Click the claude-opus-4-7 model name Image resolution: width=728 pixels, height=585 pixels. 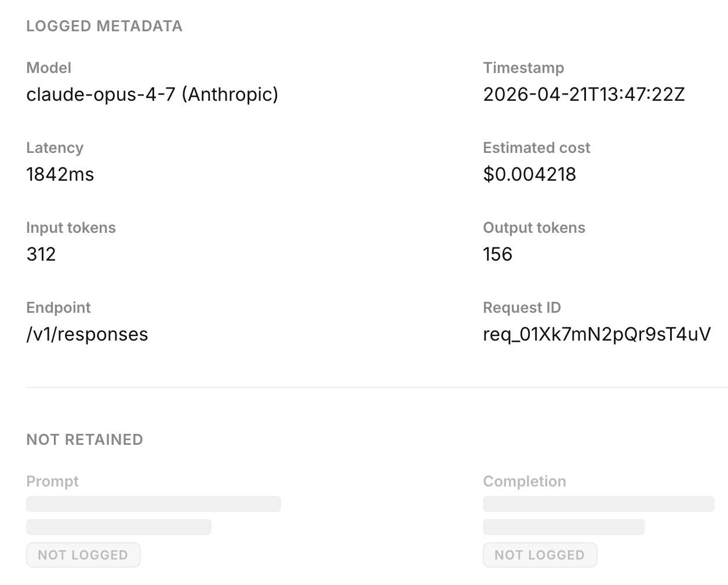(152, 94)
